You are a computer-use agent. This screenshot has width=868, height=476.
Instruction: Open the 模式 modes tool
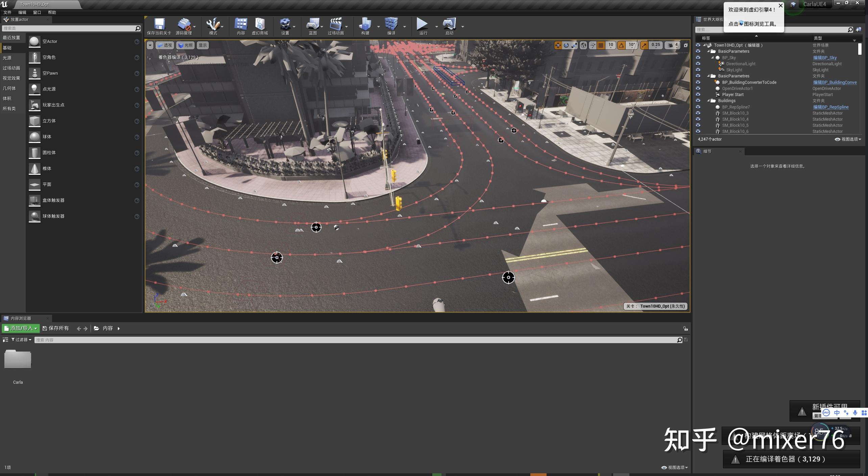(x=213, y=26)
